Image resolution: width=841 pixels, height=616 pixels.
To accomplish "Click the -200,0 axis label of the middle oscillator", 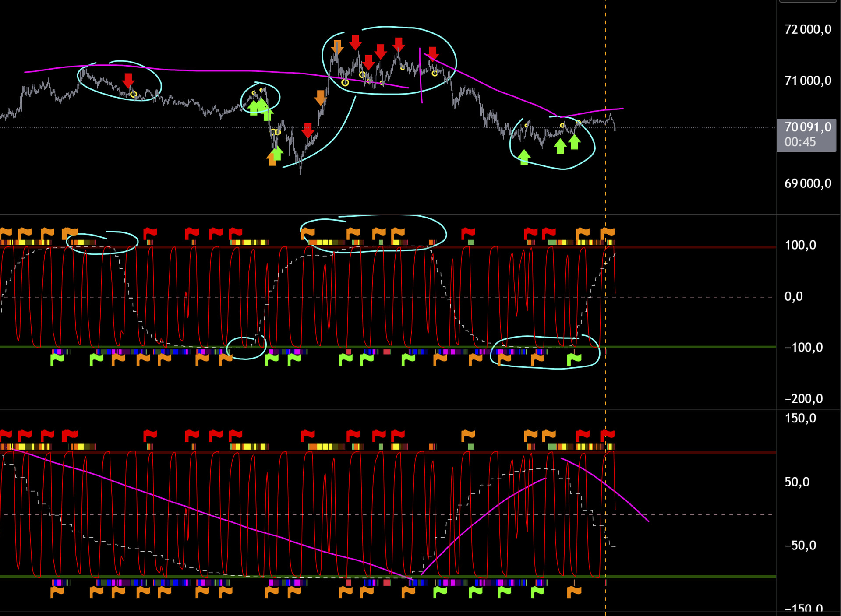I will coord(803,399).
